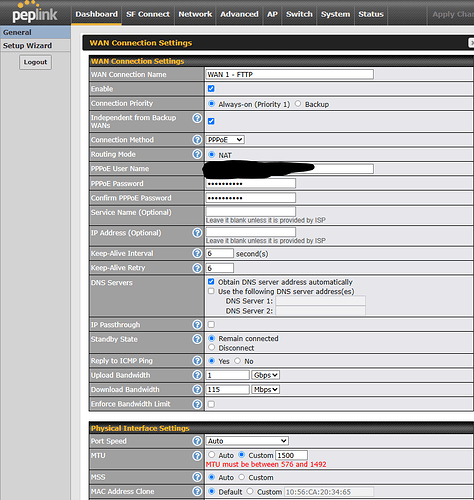
Task: Uncheck the Enable WAN checkbox
Action: click(211, 89)
